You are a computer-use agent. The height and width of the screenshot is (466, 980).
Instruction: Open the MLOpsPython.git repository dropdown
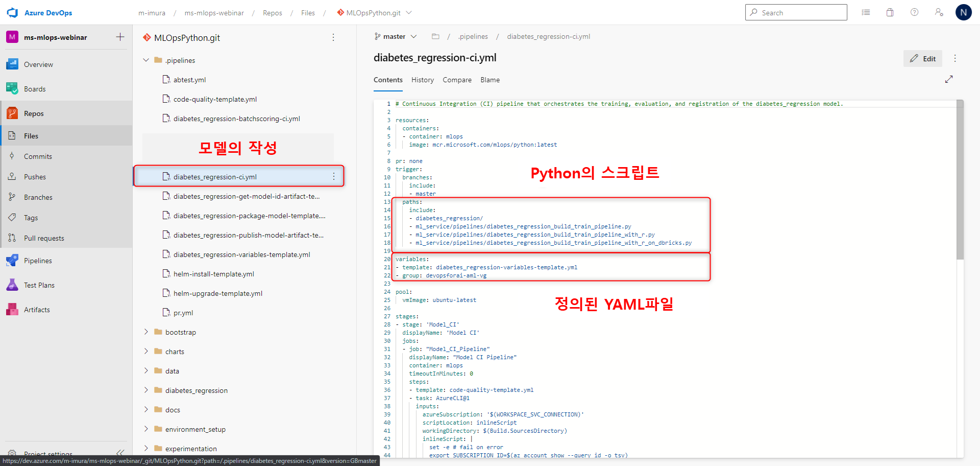[x=374, y=13]
